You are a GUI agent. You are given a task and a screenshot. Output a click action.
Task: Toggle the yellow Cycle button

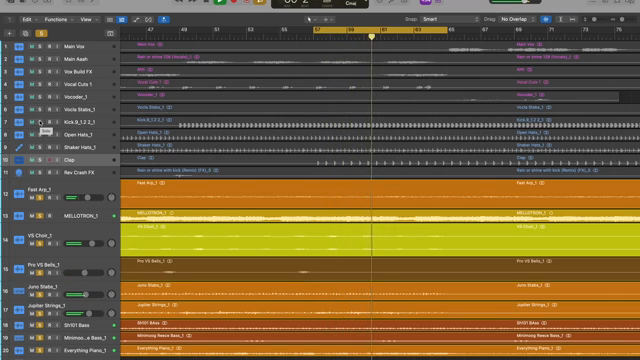(260, 2)
